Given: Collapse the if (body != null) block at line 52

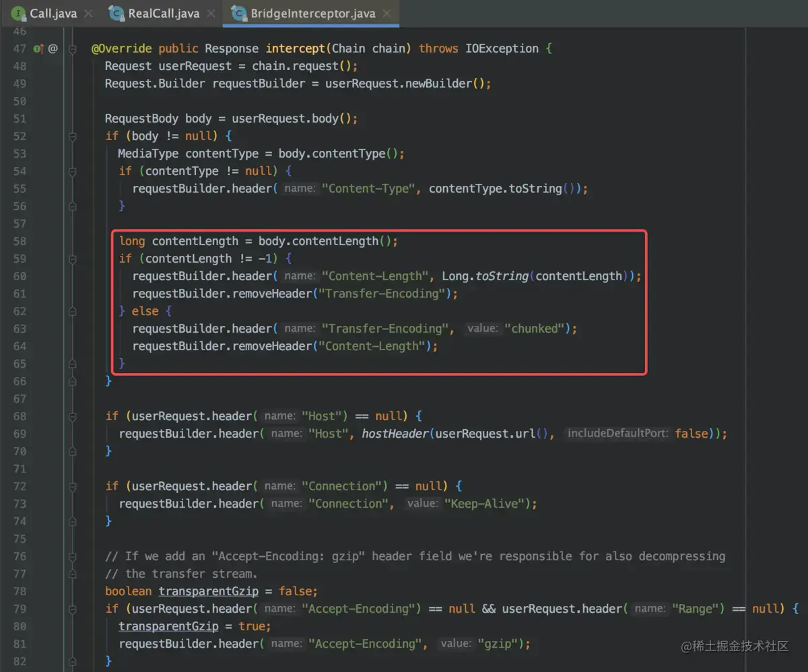Looking at the screenshot, I should (72, 136).
